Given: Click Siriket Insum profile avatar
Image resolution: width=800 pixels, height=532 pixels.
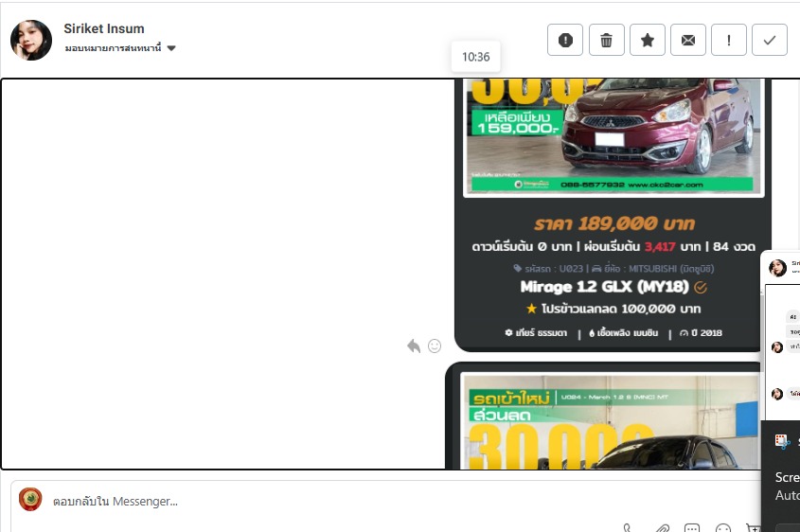Looking at the screenshot, I should 31,41.
